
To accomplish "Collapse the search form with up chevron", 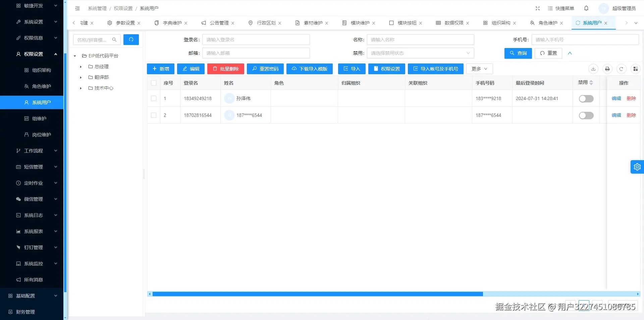I will pyautogui.click(x=570, y=53).
